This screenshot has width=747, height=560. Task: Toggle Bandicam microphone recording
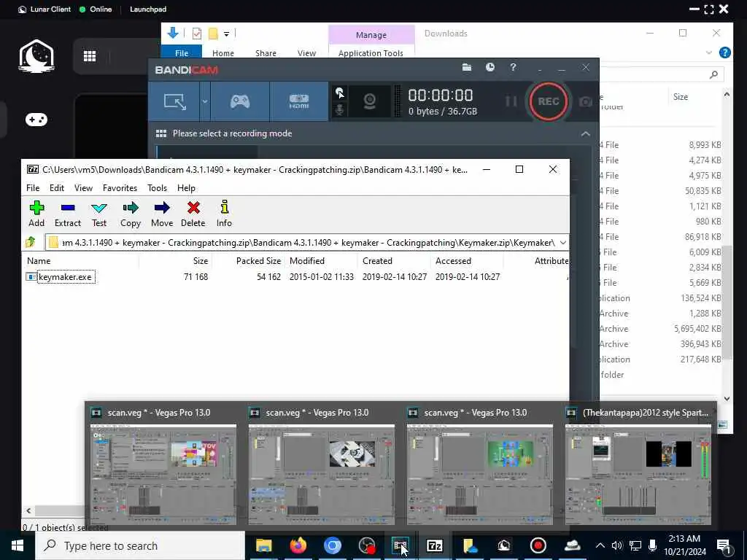click(340, 110)
